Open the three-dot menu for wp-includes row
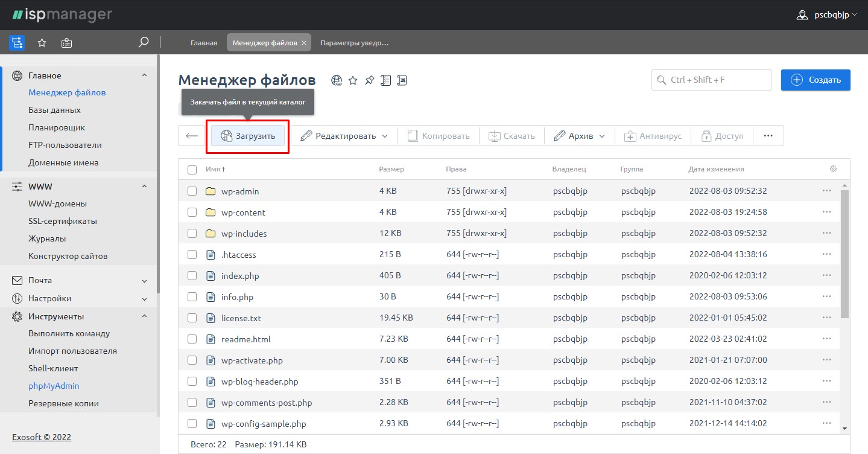This screenshot has width=868, height=454. (x=826, y=233)
